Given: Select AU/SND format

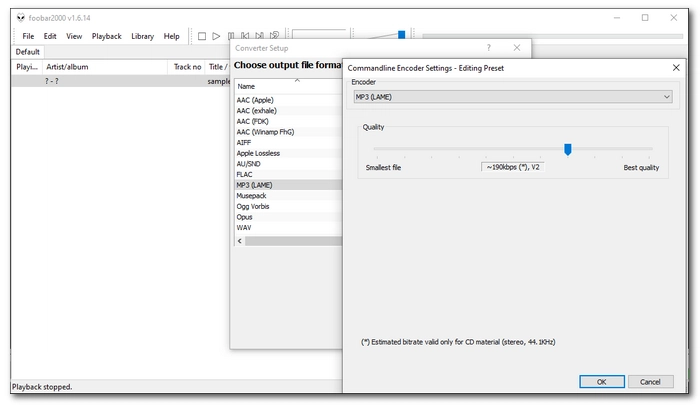Looking at the screenshot, I should click(x=288, y=164).
